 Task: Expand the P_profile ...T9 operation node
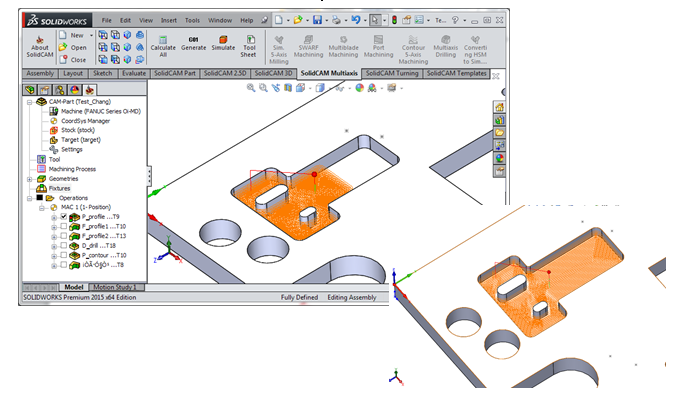pos(54,218)
